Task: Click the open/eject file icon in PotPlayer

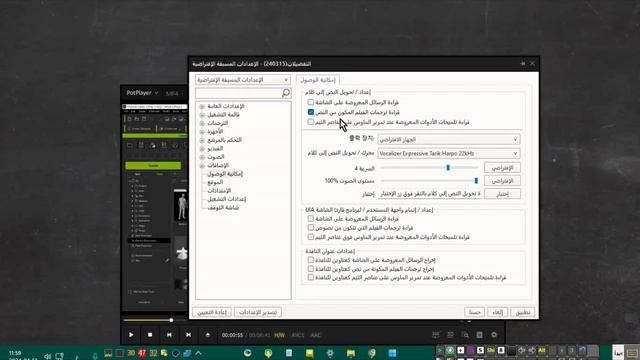Action: (x=207, y=335)
